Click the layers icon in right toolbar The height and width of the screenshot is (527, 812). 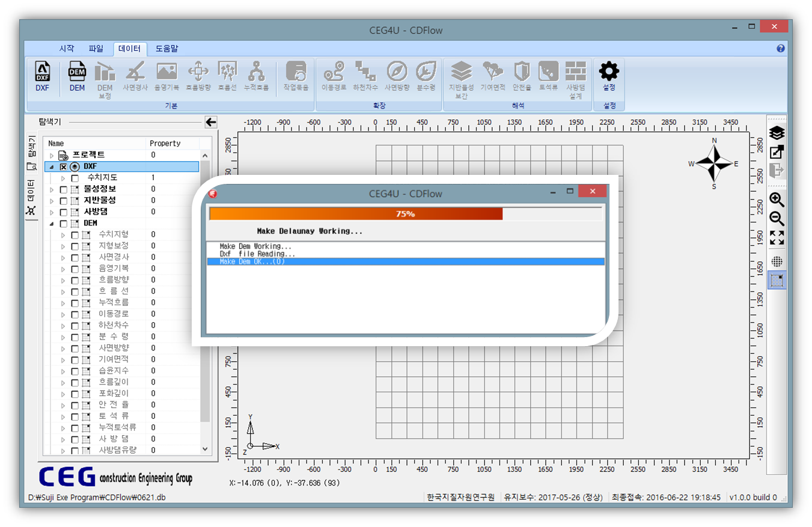click(x=777, y=133)
